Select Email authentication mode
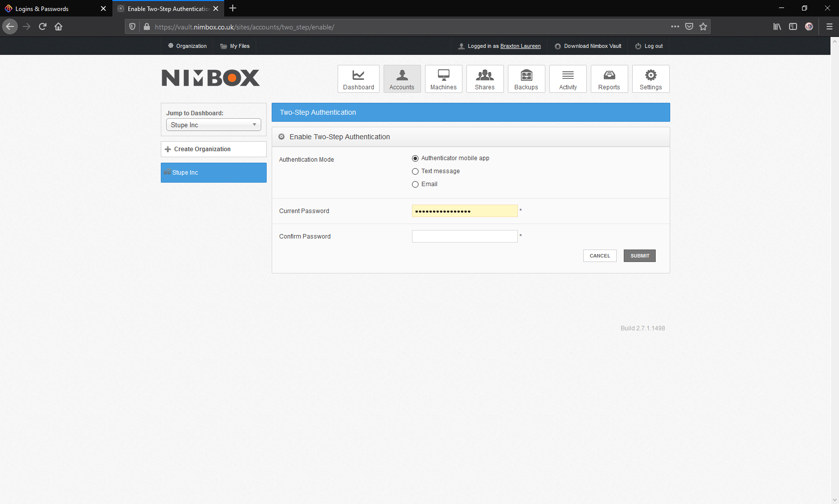The width and height of the screenshot is (839, 504). (415, 184)
